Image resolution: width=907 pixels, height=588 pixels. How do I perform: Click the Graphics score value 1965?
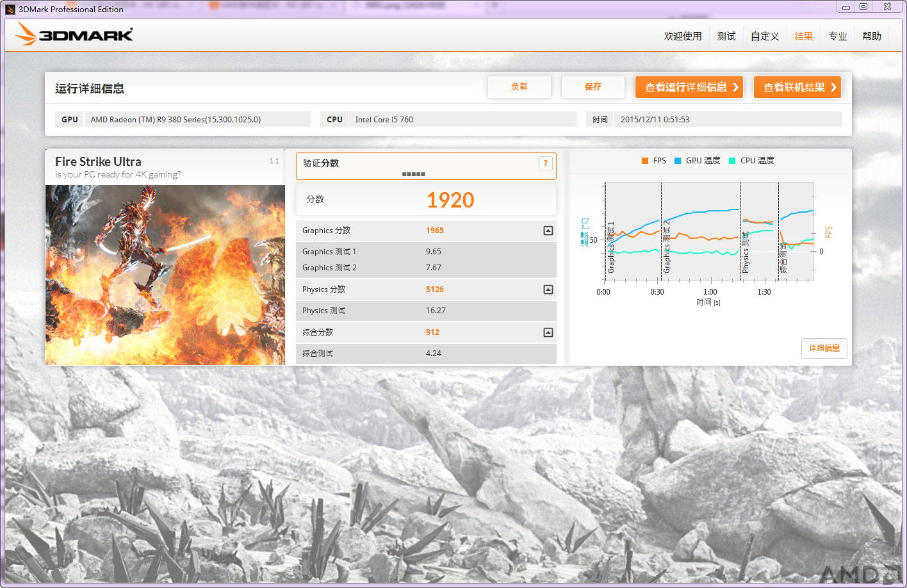pyautogui.click(x=435, y=231)
